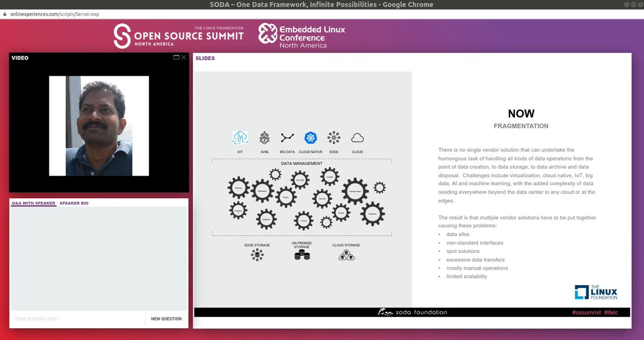Click the Embedded Linux Conference logo

click(302, 36)
